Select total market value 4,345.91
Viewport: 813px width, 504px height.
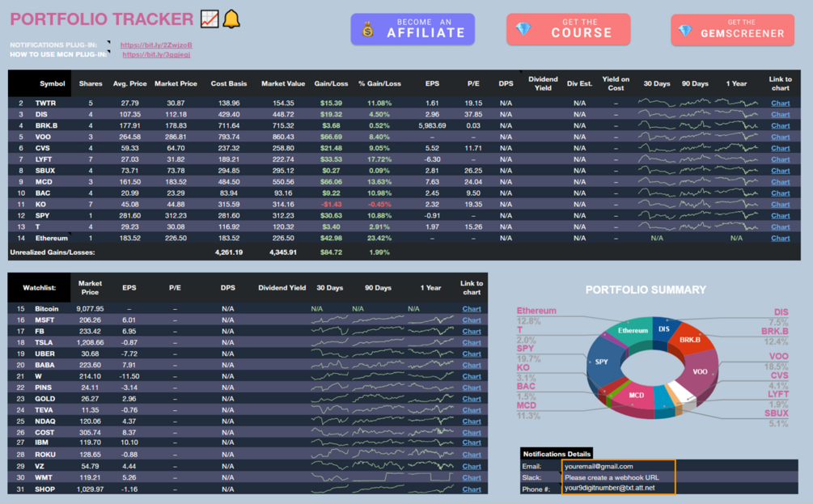(x=283, y=252)
